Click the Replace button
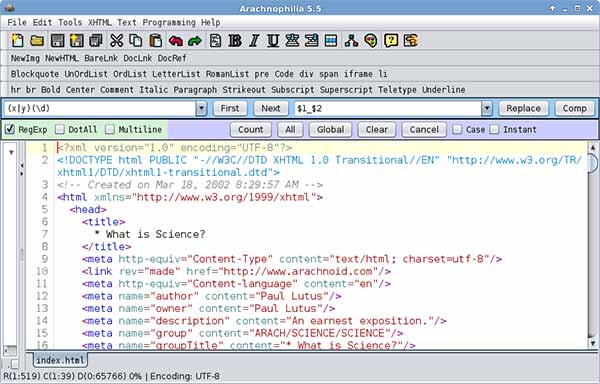The height and width of the screenshot is (384, 600). click(523, 109)
